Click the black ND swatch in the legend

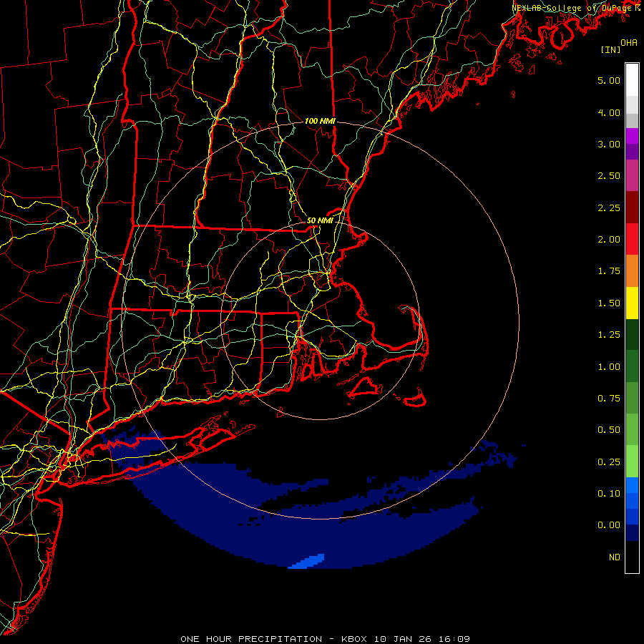[x=632, y=557]
